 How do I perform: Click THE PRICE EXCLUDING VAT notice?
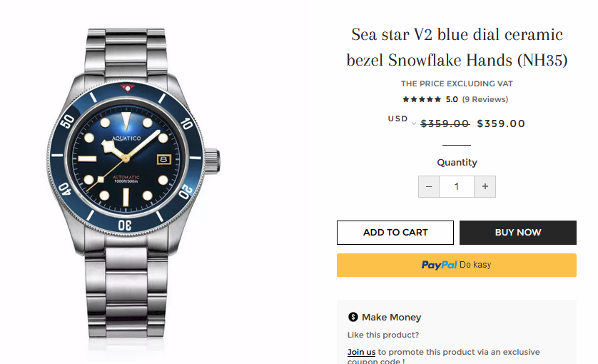click(x=457, y=84)
